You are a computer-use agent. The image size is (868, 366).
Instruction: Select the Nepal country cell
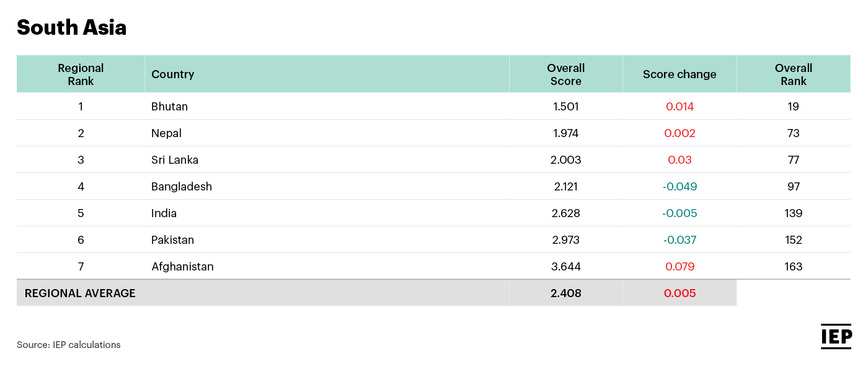pos(166,133)
